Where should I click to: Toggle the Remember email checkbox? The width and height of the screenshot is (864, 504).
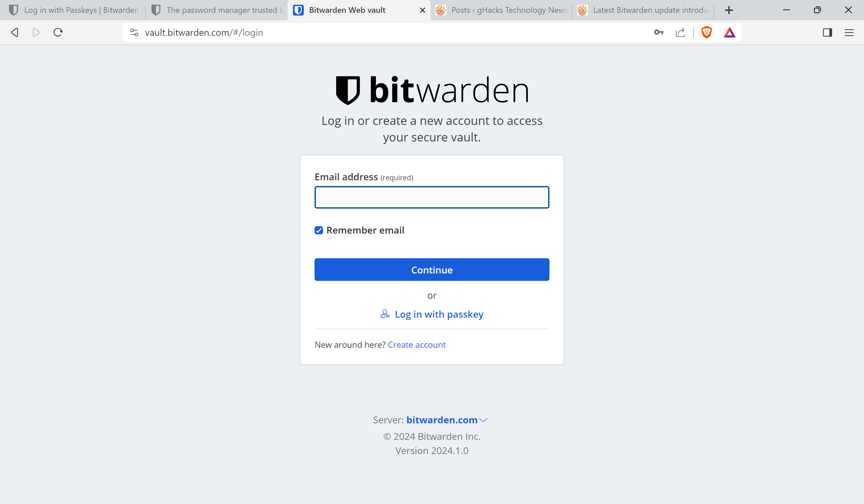tap(318, 231)
